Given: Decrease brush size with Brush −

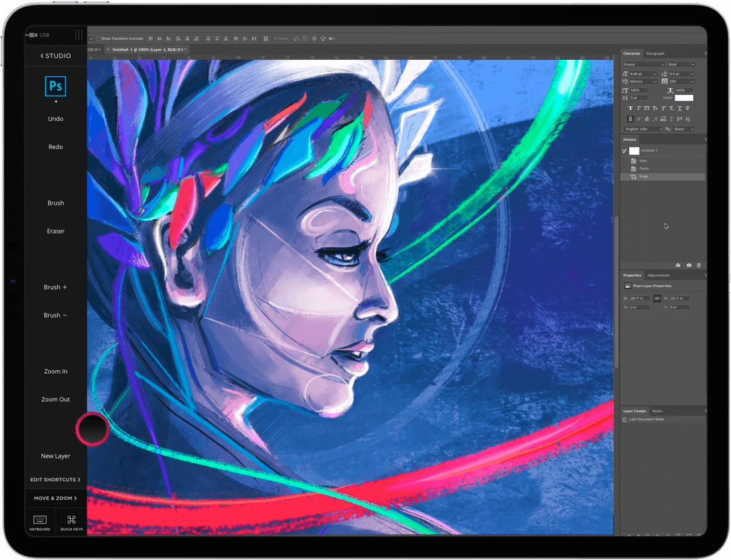Looking at the screenshot, I should tap(56, 315).
